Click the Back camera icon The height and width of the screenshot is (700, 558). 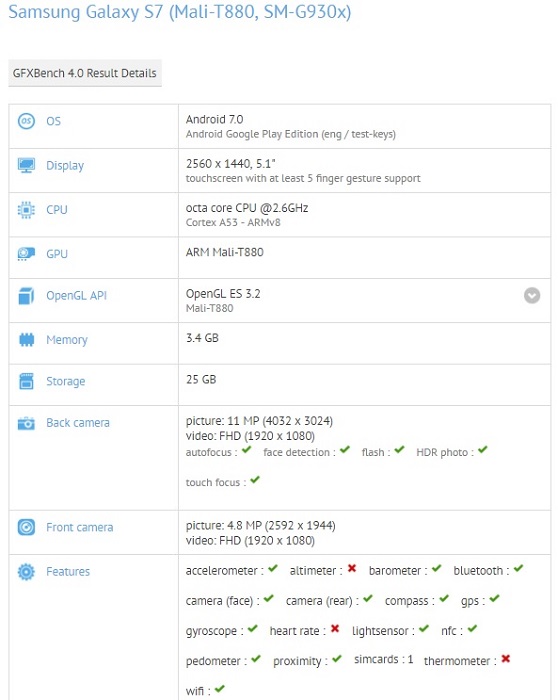26,423
